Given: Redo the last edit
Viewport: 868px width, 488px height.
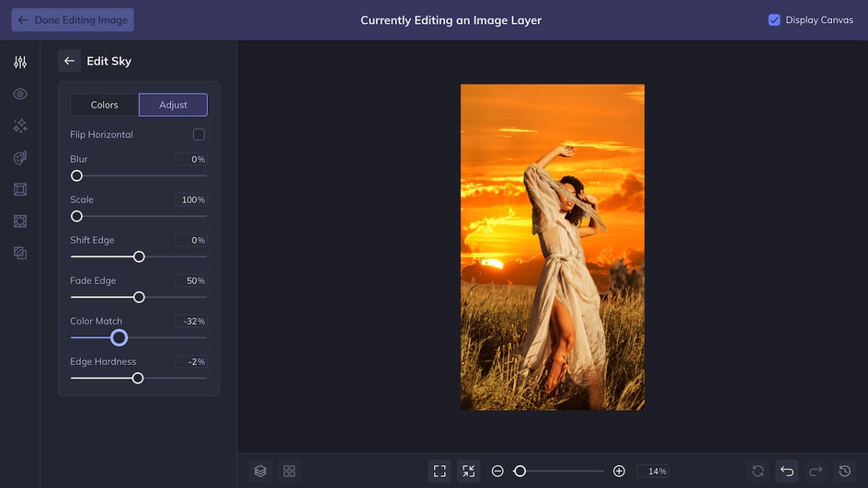Looking at the screenshot, I should [x=816, y=471].
